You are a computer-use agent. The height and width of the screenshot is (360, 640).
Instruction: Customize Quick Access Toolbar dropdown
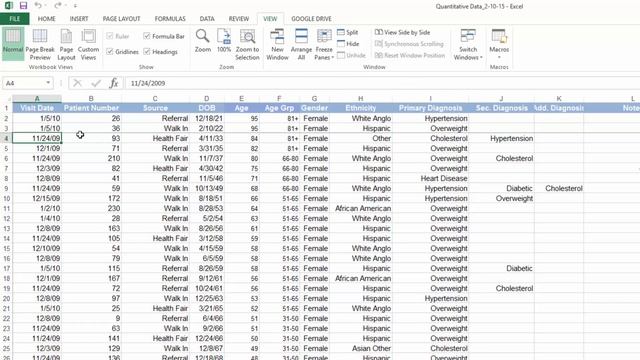tap(76, 6)
